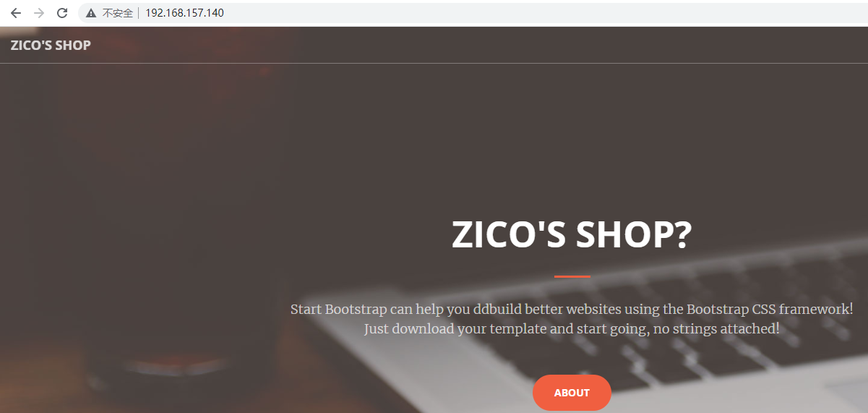Click the orange divider line under the heading

coord(572,276)
